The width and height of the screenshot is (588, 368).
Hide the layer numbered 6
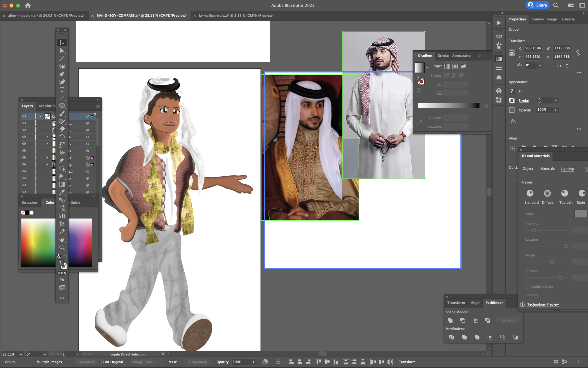click(24, 137)
